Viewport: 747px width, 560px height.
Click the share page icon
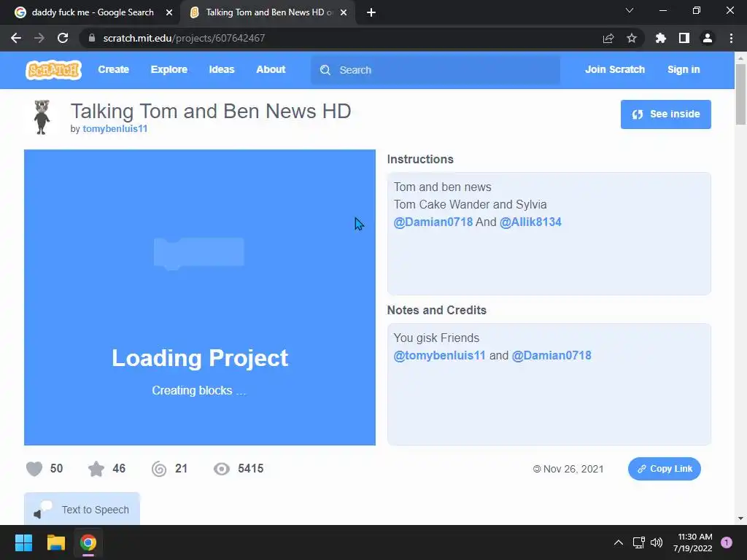tap(608, 38)
